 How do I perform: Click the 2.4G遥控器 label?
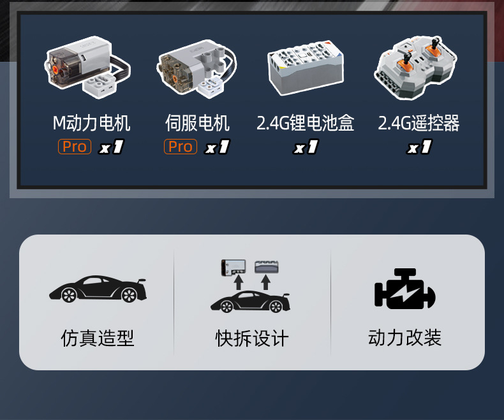tap(419, 123)
